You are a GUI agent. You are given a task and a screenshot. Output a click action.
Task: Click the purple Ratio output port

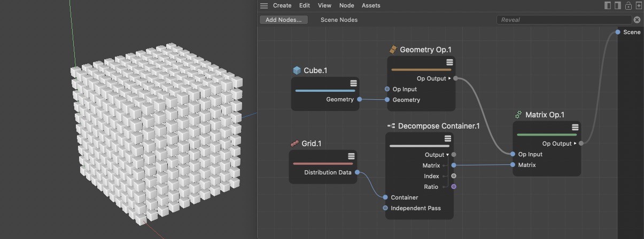tap(454, 187)
